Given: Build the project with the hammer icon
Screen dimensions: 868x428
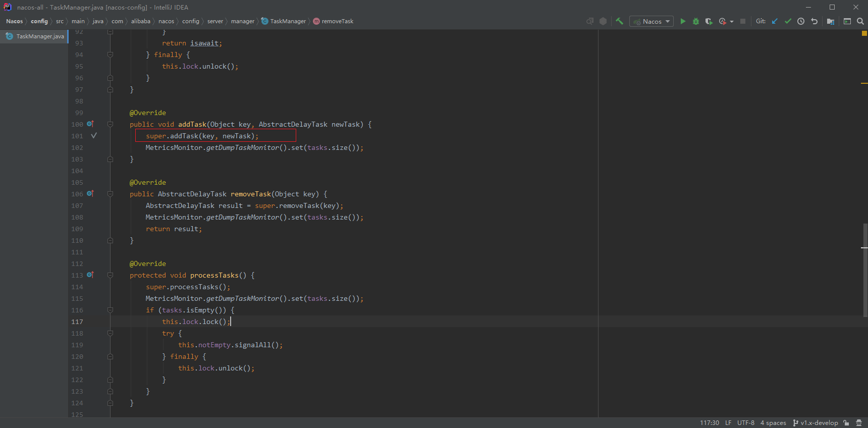Looking at the screenshot, I should tap(619, 21).
